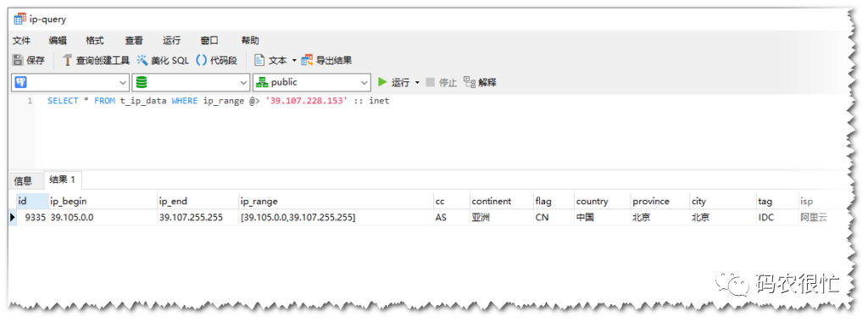This screenshot has width=868, height=322.
Task: Click the Save floppy disk icon
Action: click(x=18, y=60)
